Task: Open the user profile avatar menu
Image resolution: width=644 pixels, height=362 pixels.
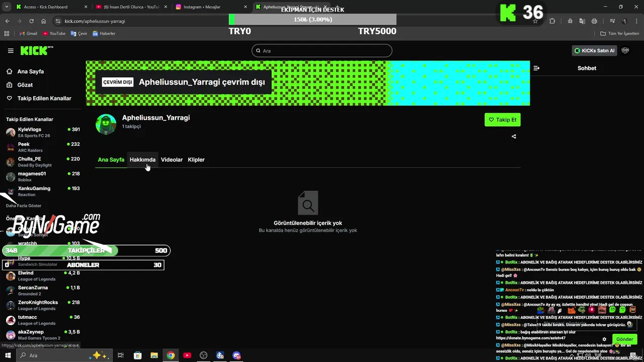Action: 625,51
